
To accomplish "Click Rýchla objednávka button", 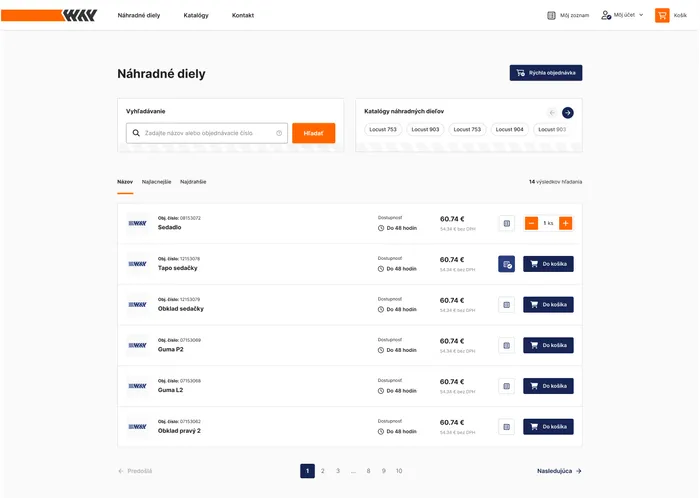I will pos(546,73).
